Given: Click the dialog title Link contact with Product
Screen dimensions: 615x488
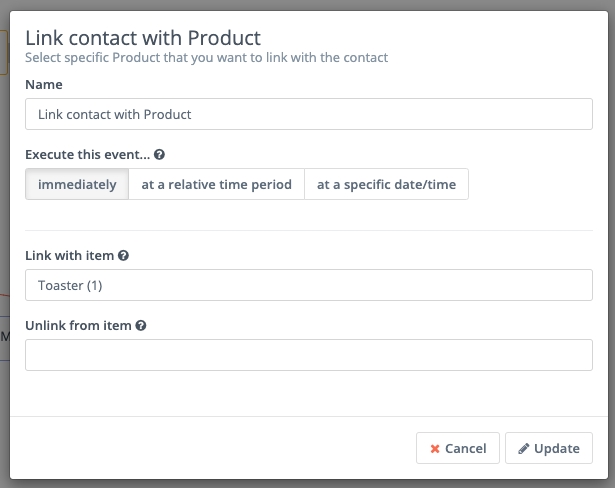Looking at the screenshot, I should click(143, 38).
